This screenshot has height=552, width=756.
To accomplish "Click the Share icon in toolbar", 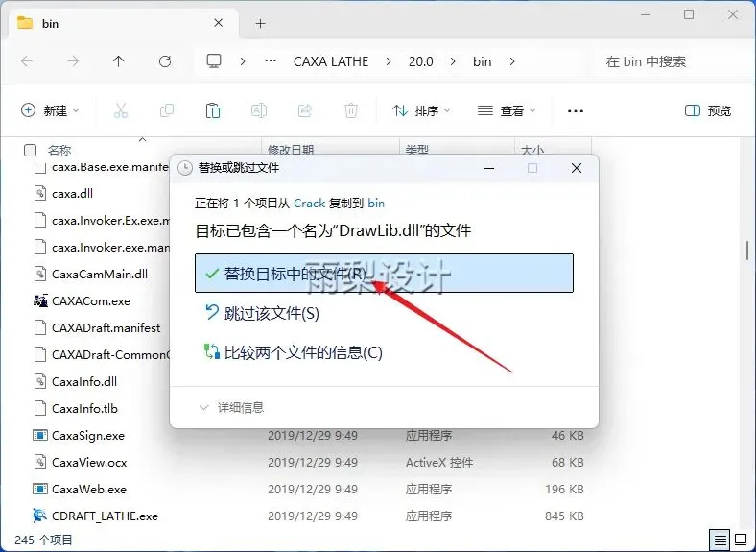I will (x=305, y=111).
